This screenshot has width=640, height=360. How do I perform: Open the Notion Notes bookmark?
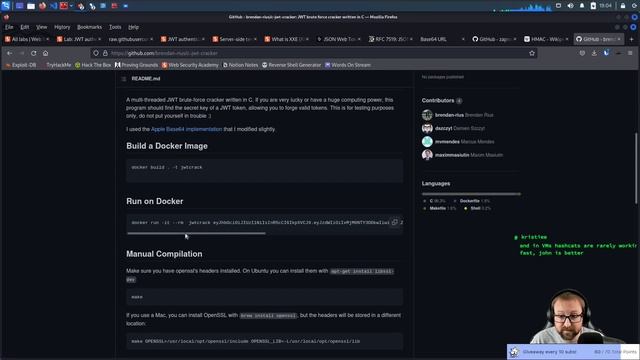[240, 65]
